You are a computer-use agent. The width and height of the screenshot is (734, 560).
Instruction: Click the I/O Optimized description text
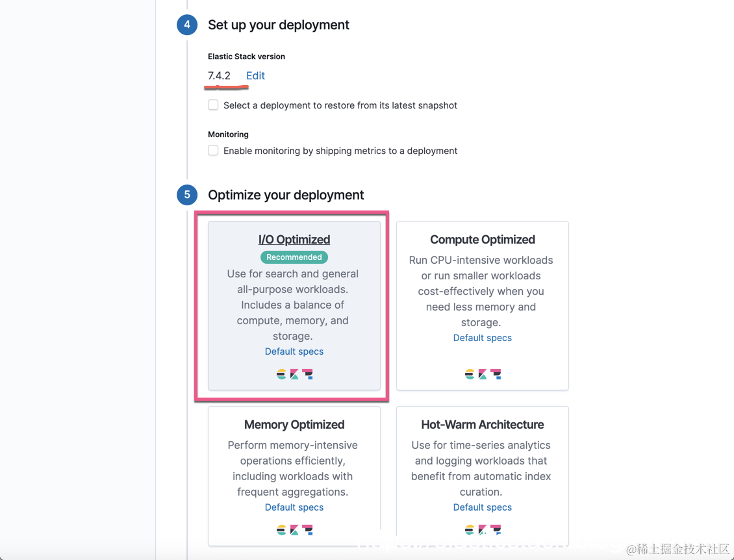point(293,305)
